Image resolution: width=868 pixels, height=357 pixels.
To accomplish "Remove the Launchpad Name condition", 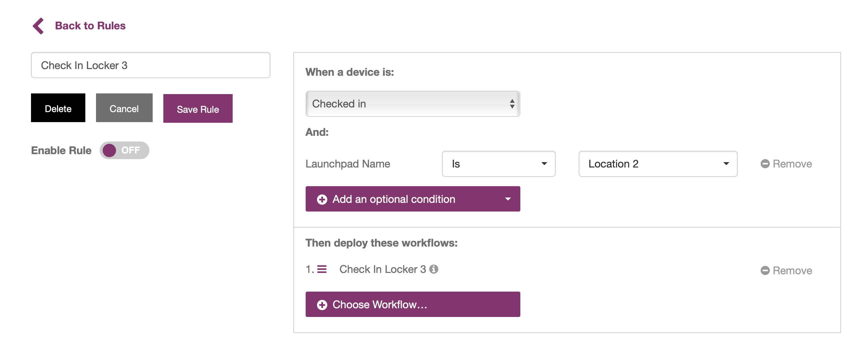I will [786, 164].
